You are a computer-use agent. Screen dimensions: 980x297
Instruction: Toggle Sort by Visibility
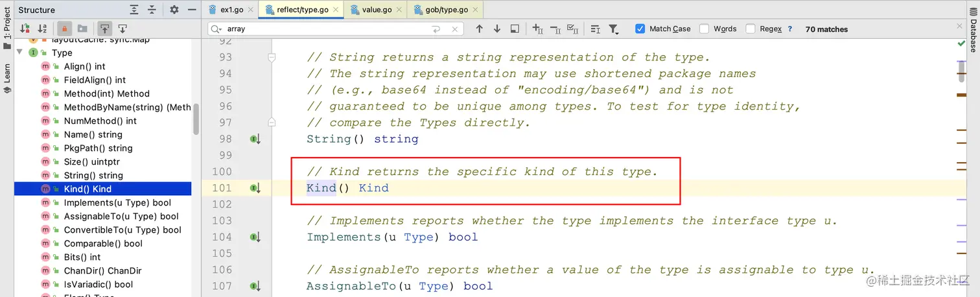[x=25, y=29]
